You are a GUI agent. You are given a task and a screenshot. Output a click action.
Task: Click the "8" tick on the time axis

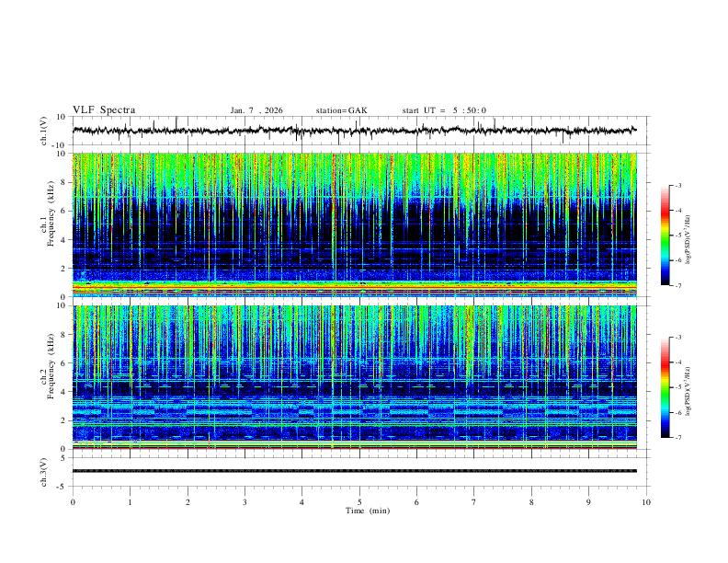tap(531, 502)
